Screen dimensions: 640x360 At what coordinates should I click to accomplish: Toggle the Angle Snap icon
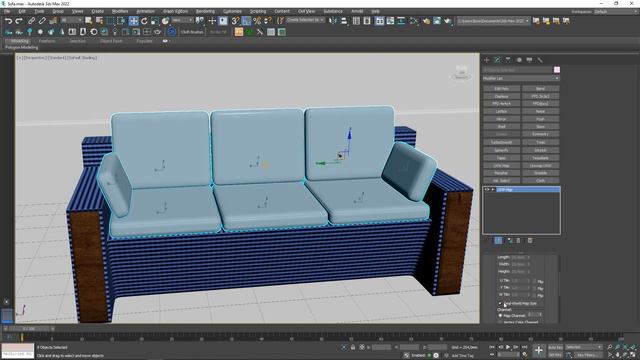[x=246, y=21]
